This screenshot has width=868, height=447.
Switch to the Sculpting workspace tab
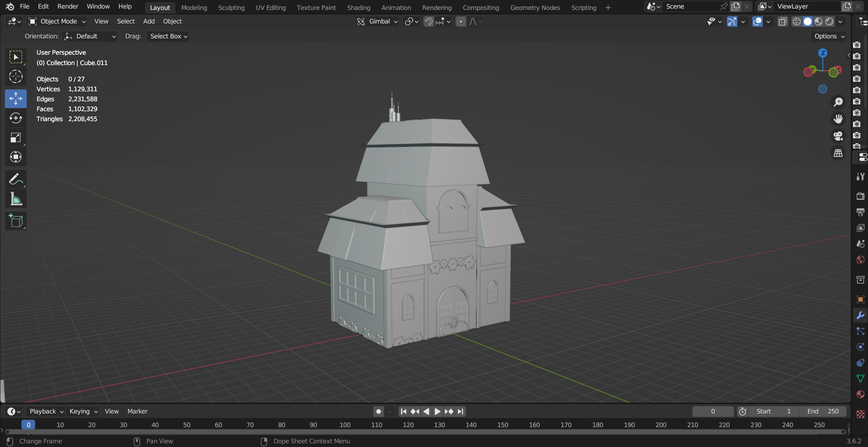(x=231, y=8)
